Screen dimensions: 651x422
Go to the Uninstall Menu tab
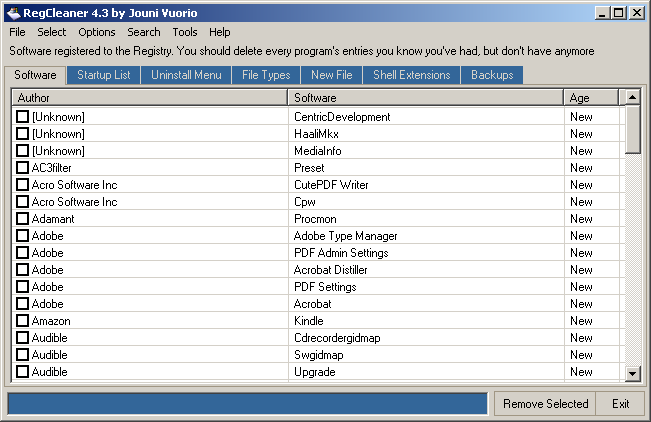(x=186, y=75)
